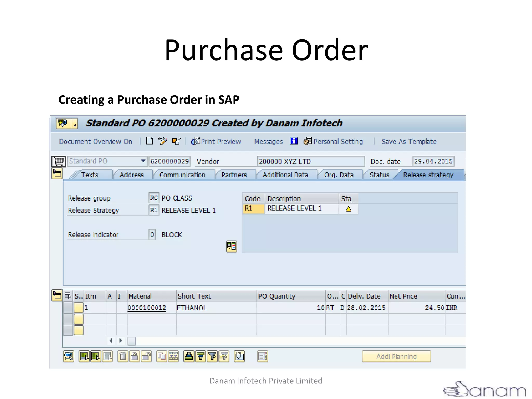Click the net price 24.50 cell
Screen dimensions: 532x399
[x=417, y=308]
